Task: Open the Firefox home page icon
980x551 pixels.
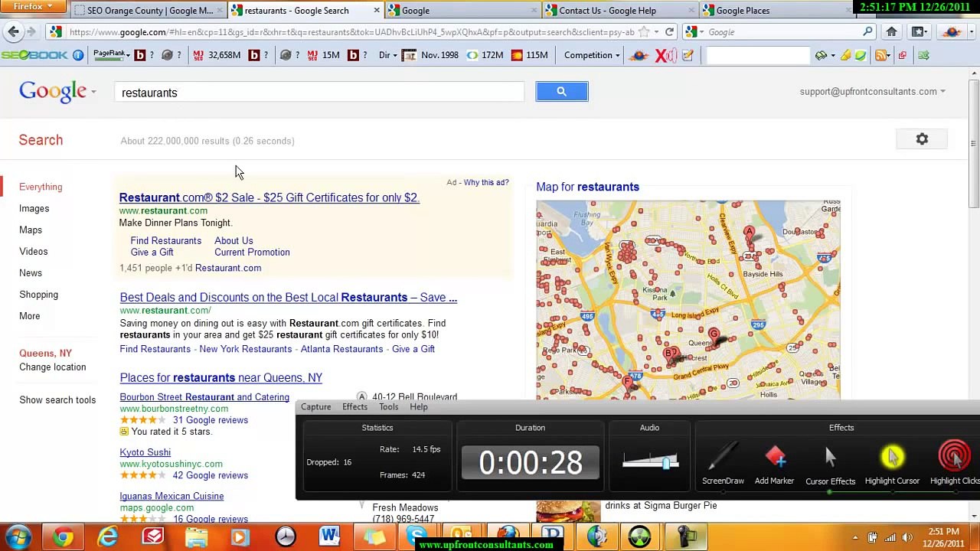Action: pos(891,32)
